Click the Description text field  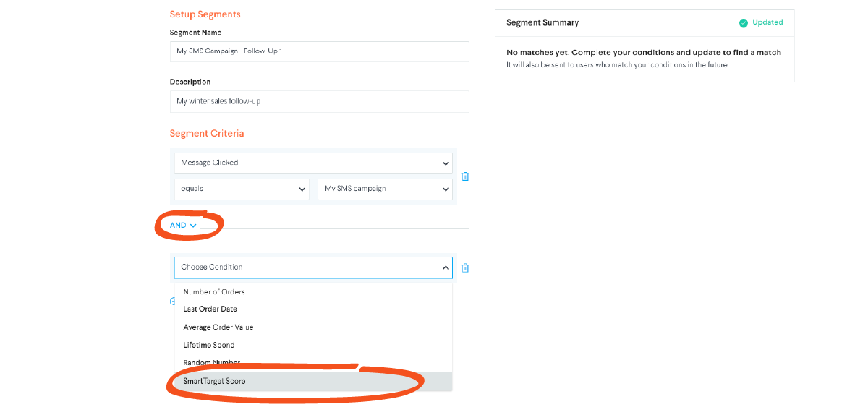pos(319,101)
